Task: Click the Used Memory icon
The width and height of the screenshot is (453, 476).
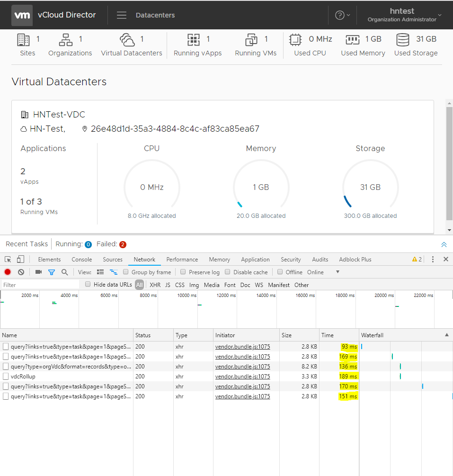Action: point(353,40)
